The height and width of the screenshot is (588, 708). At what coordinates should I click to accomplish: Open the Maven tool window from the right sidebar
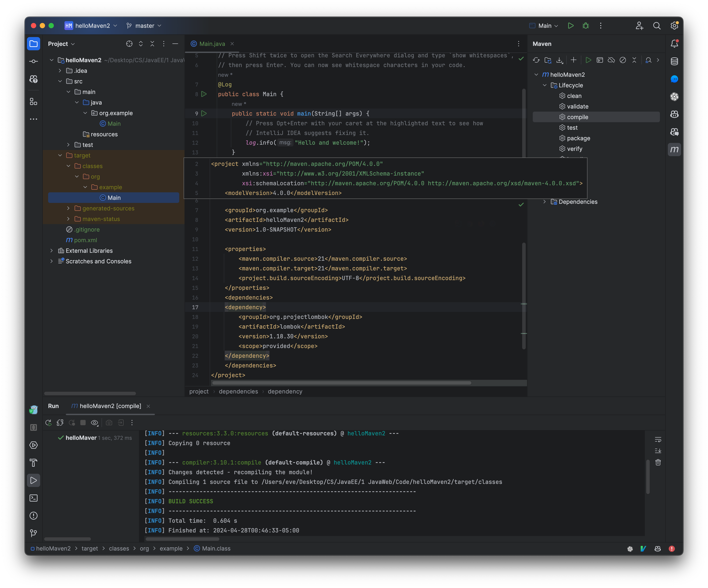[x=675, y=150]
